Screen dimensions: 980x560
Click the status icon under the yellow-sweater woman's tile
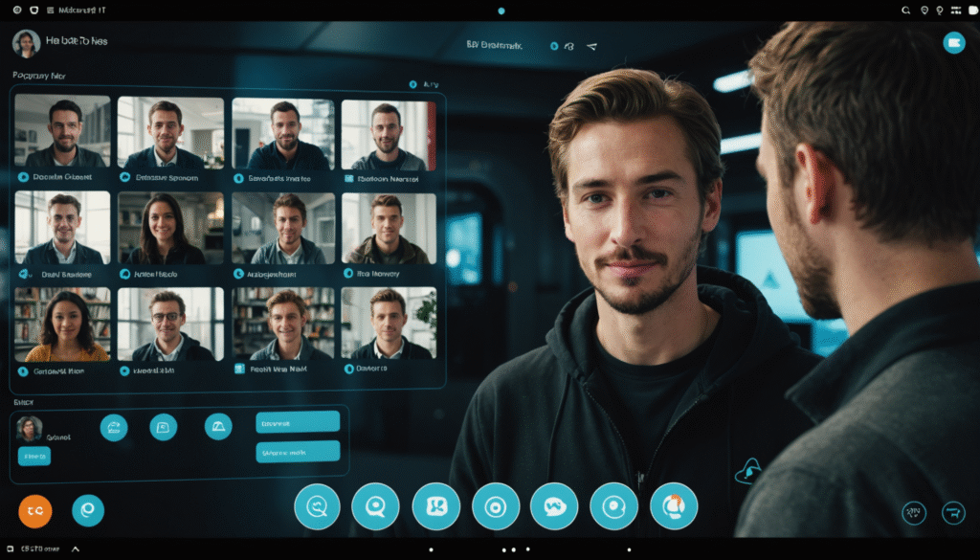click(x=23, y=371)
